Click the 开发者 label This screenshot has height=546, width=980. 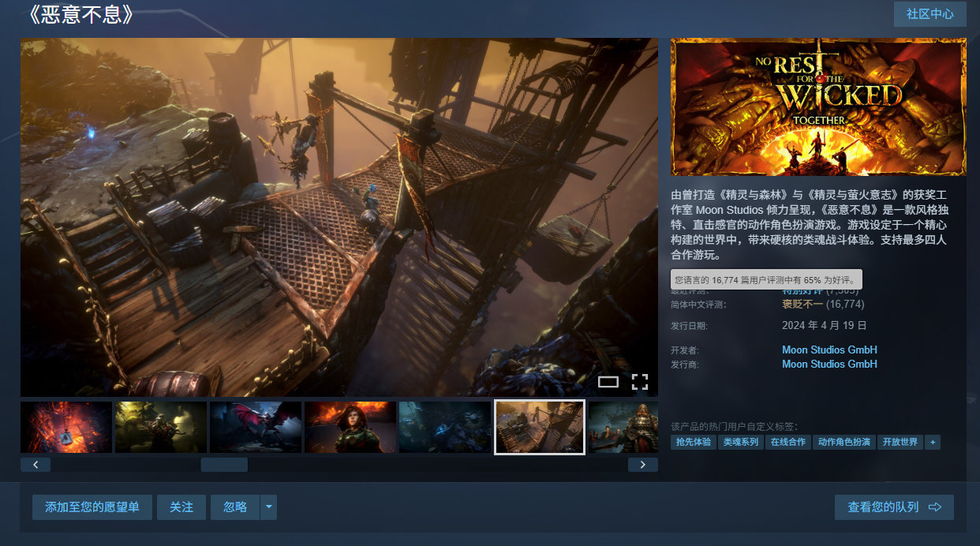pos(685,350)
